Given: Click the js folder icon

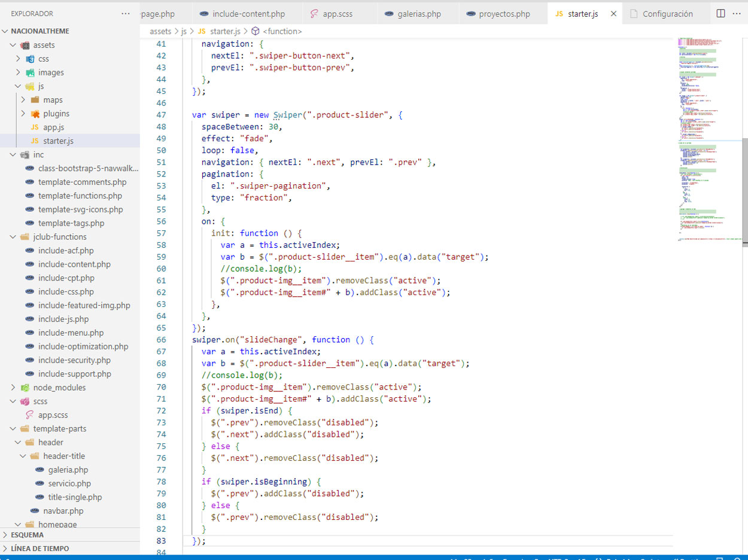Looking at the screenshot, I should tap(30, 86).
